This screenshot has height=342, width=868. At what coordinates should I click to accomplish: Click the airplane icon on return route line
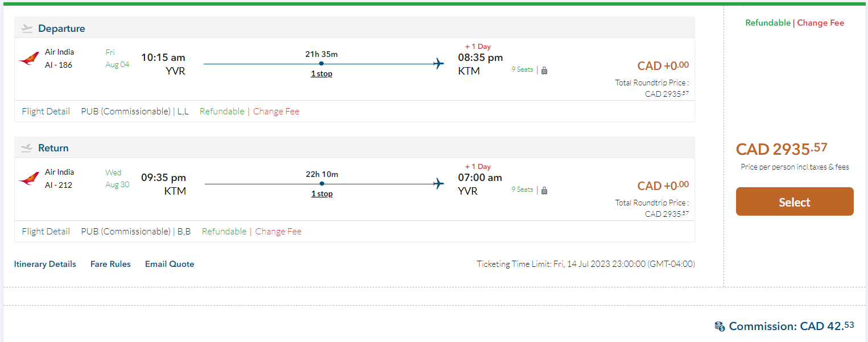coord(438,183)
